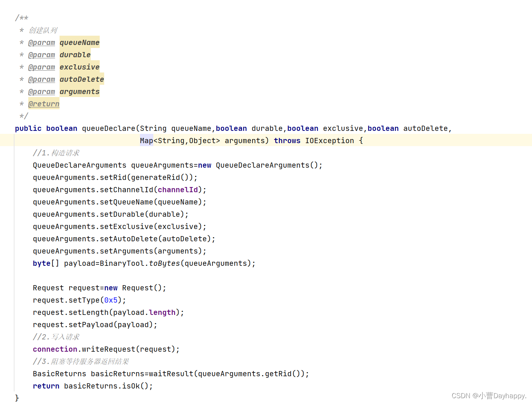Click the new Request() statement
Viewport: 532px width, 403px height.
100,288
